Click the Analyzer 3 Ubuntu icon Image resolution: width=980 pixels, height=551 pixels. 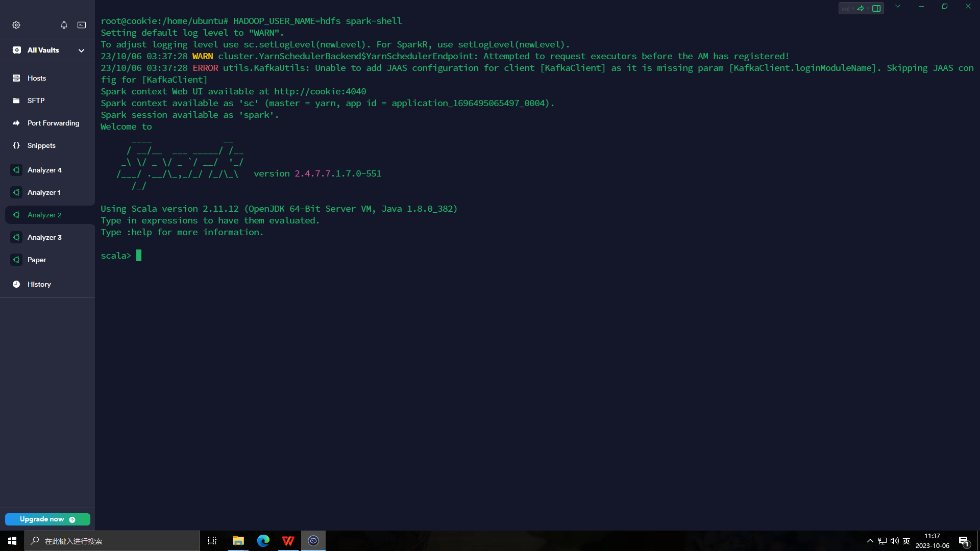(x=16, y=237)
